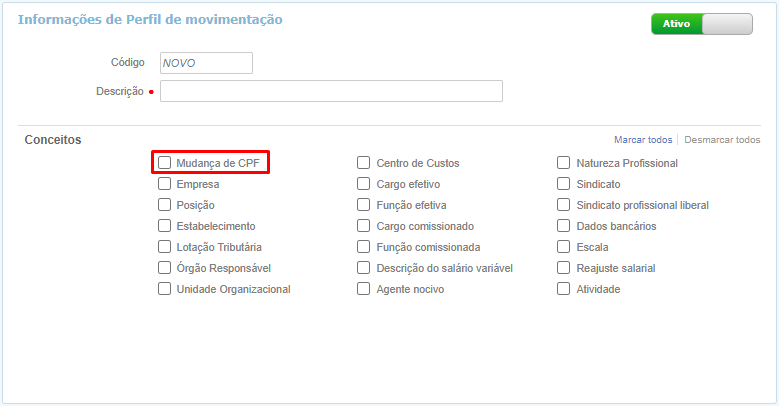Tick the Unidade Organizacional checkbox
This screenshot has width=779, height=406.
pyautogui.click(x=165, y=289)
